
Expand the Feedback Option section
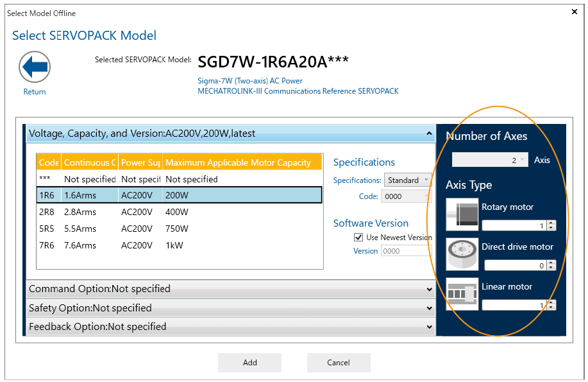coord(231,327)
